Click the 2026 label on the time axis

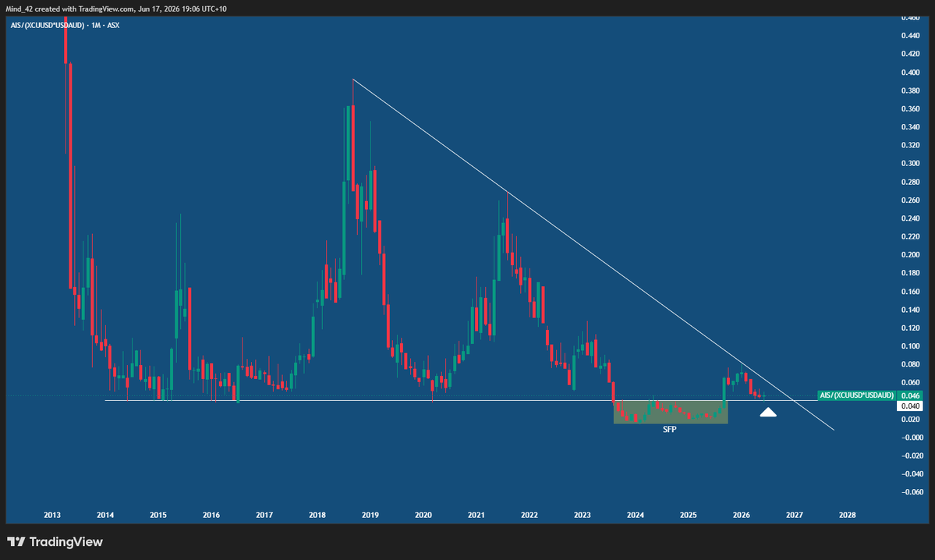pyautogui.click(x=742, y=516)
